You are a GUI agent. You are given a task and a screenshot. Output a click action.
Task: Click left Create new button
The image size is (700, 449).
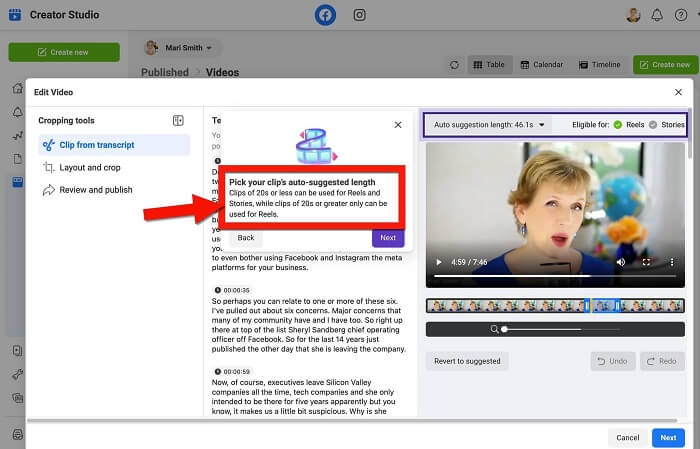[64, 52]
